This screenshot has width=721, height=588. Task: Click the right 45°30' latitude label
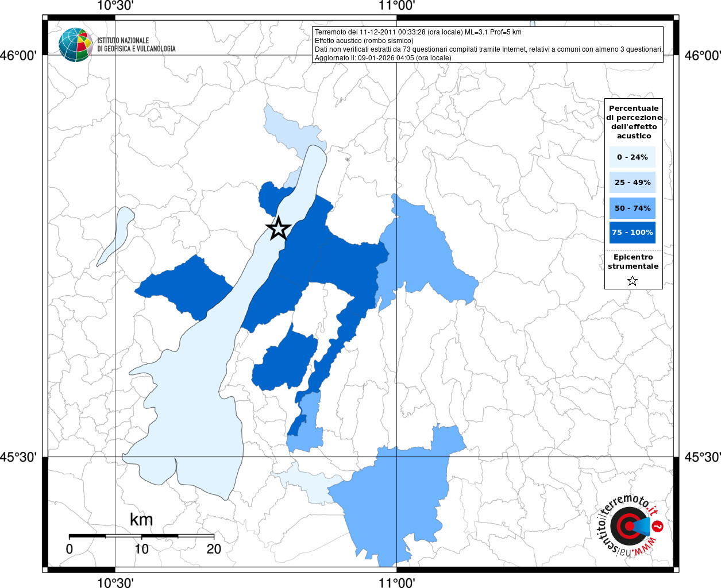[x=703, y=457]
